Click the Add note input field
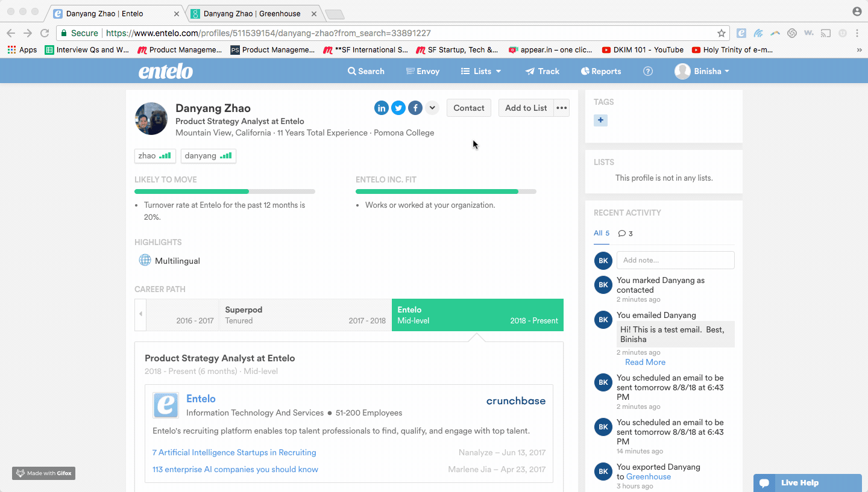 pyautogui.click(x=676, y=260)
